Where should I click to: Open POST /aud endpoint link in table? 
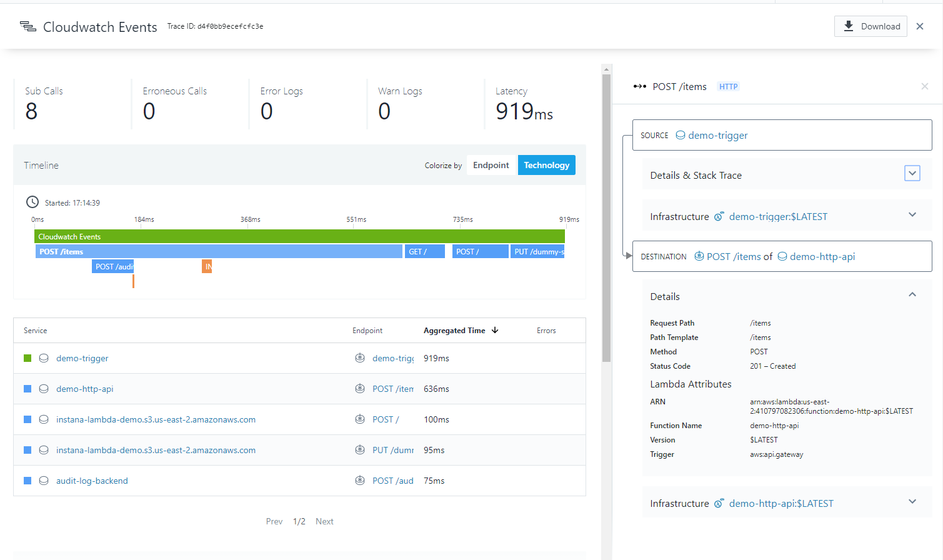pos(393,481)
